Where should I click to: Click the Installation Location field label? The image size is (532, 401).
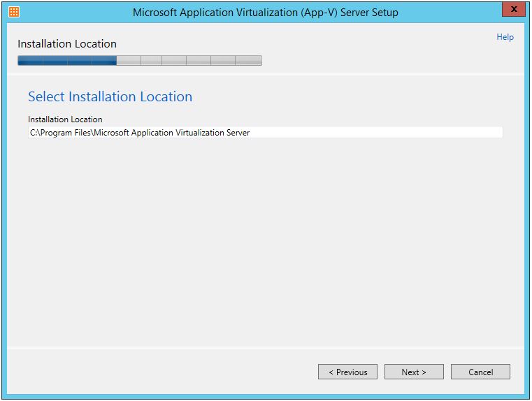pyautogui.click(x=65, y=119)
